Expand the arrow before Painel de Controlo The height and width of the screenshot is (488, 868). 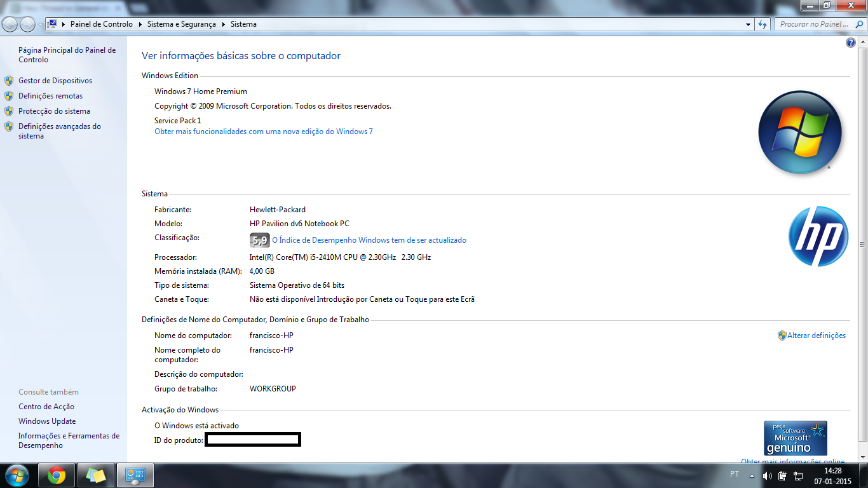[64, 24]
